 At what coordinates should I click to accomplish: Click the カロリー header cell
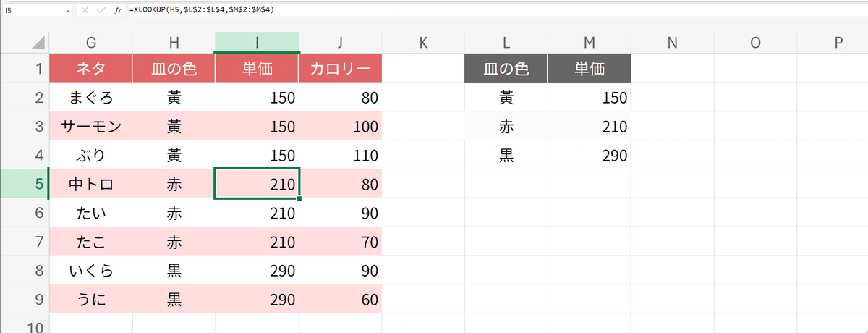[340, 69]
